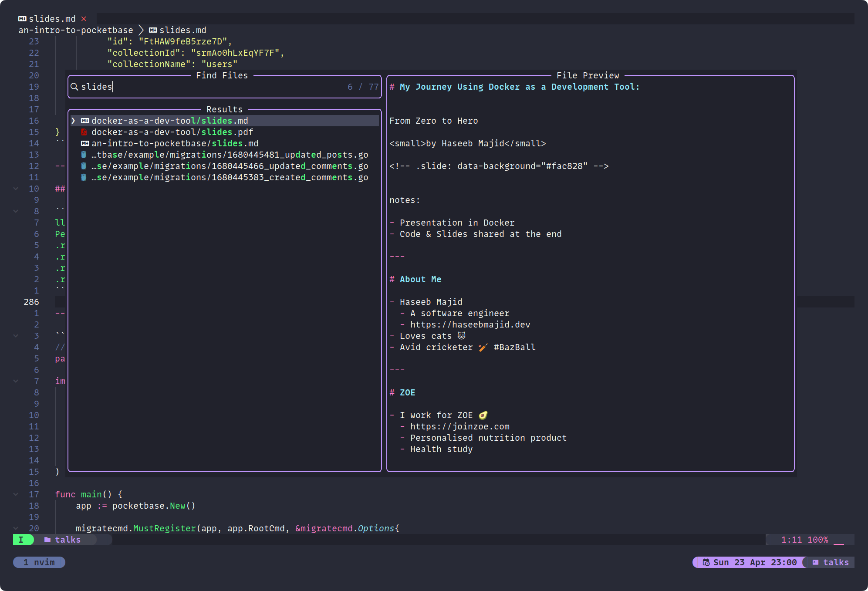The width and height of the screenshot is (868, 591).
Task: Click the Find Files search input field
Action: coord(223,86)
